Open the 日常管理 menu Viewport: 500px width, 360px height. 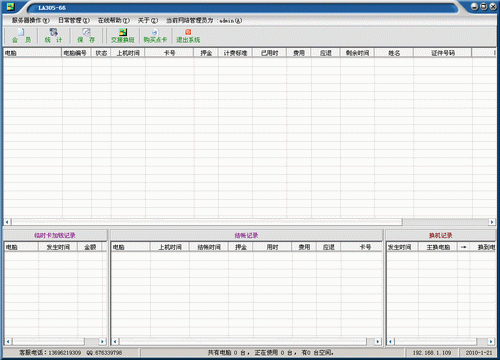(74, 20)
